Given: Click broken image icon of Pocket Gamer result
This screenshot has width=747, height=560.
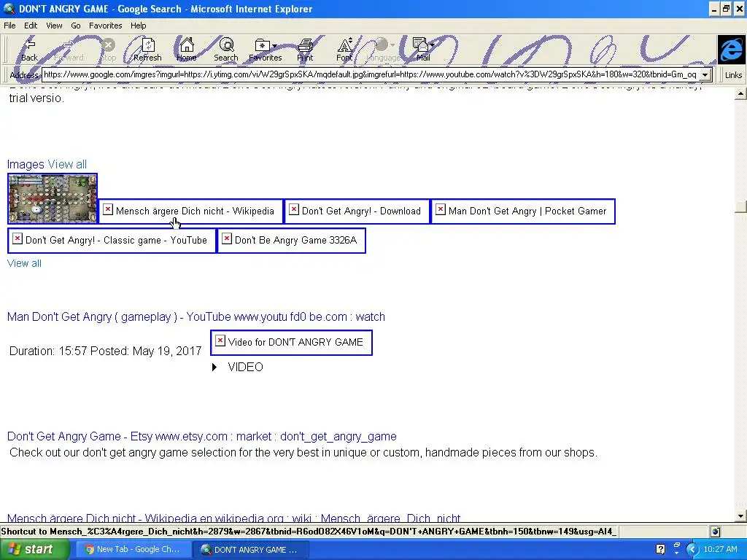Looking at the screenshot, I should click(x=441, y=209).
